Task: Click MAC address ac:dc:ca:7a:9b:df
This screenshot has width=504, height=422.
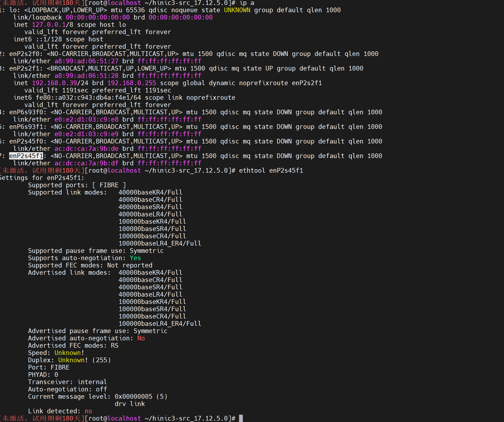Action: pos(86,163)
